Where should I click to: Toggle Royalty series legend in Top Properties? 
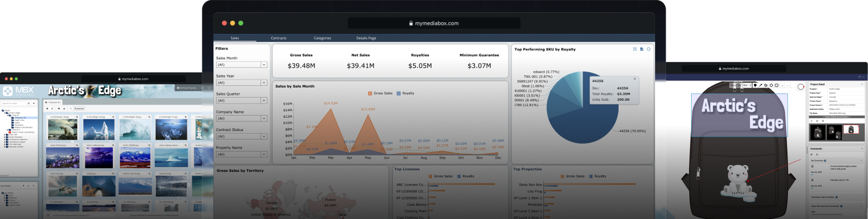tap(597, 176)
